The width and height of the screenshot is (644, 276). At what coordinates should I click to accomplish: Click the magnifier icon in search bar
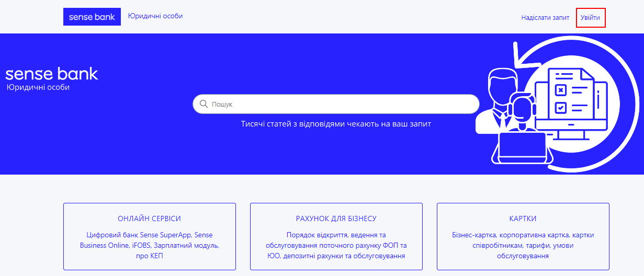pos(204,104)
